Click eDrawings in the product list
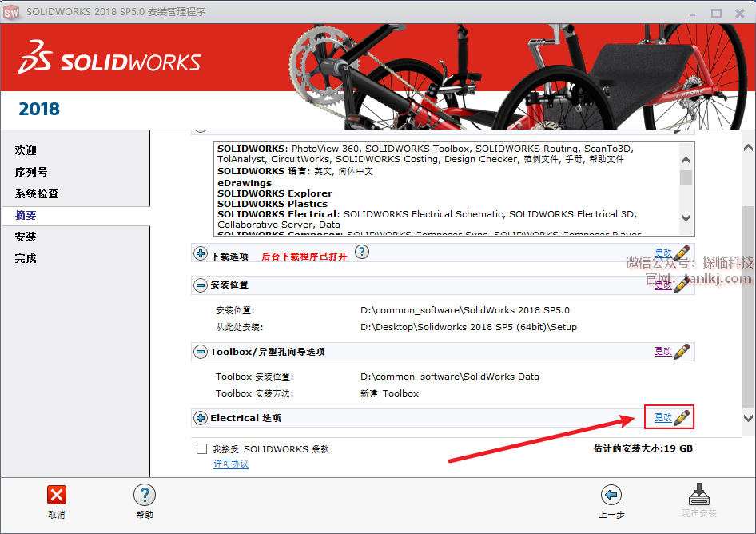The width and height of the screenshot is (756, 534). pyautogui.click(x=245, y=183)
